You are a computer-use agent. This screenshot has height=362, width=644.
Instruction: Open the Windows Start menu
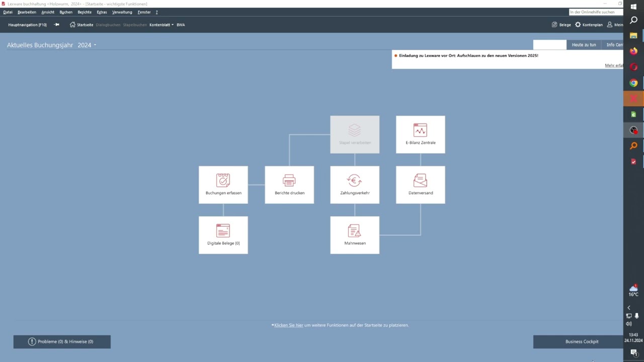[x=633, y=6]
